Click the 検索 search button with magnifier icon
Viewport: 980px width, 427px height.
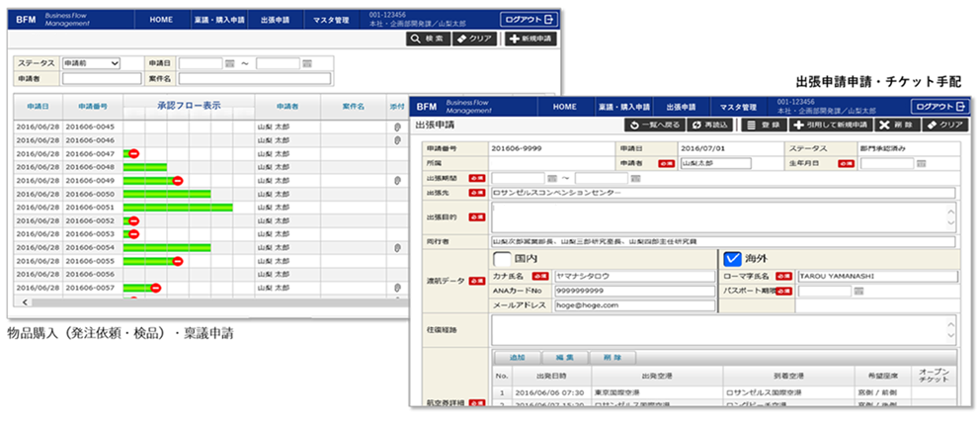pyautogui.click(x=428, y=39)
